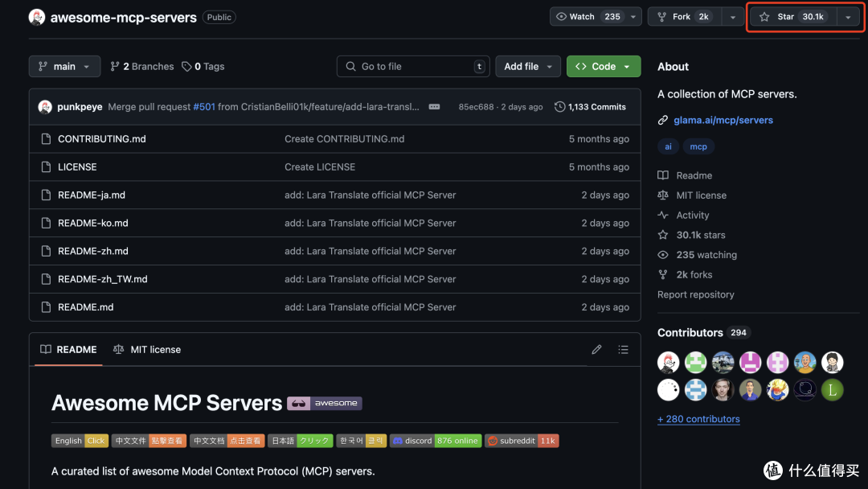
Task: Open the README-ko.md file
Action: point(93,223)
